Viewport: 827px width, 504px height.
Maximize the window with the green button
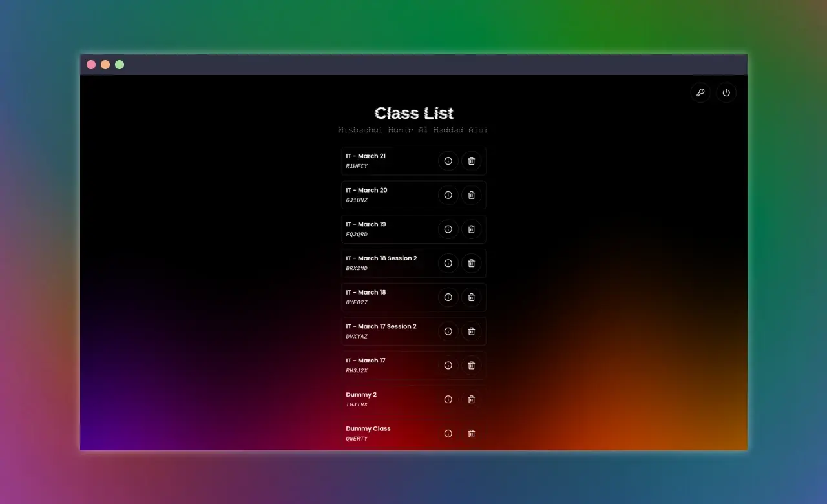pos(120,65)
